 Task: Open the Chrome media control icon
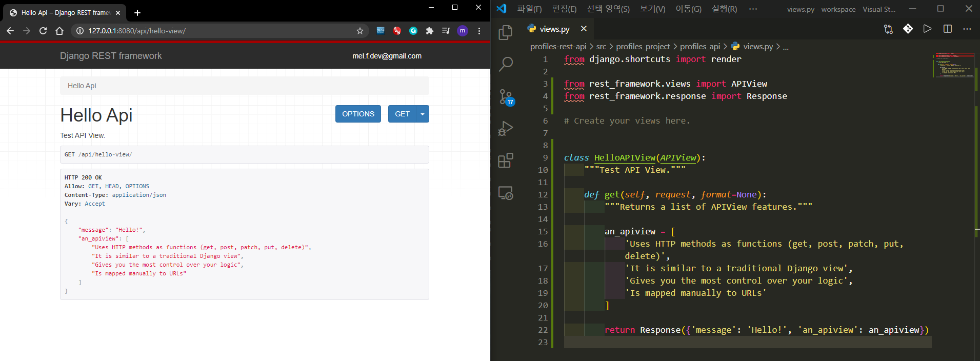[446, 31]
